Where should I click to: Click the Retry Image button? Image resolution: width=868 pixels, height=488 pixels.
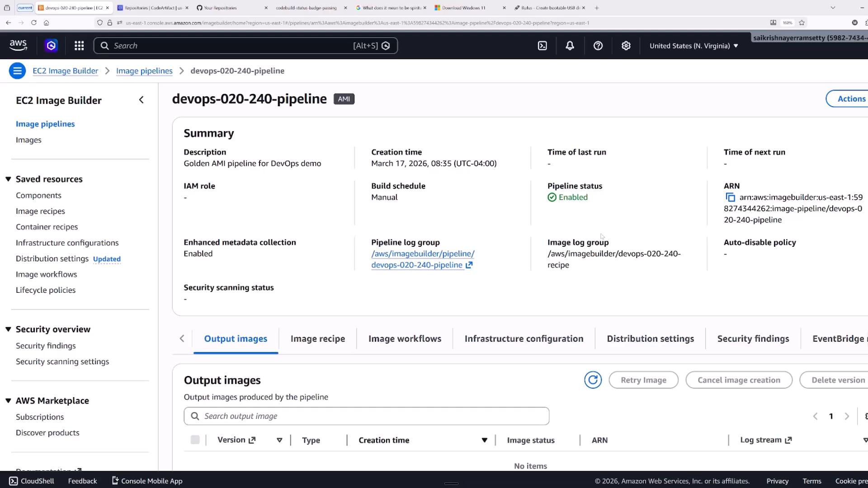coord(643,380)
